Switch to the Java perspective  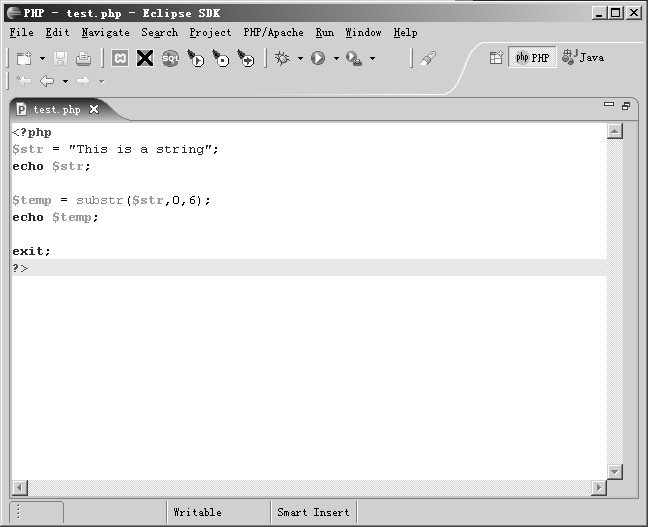[583, 57]
